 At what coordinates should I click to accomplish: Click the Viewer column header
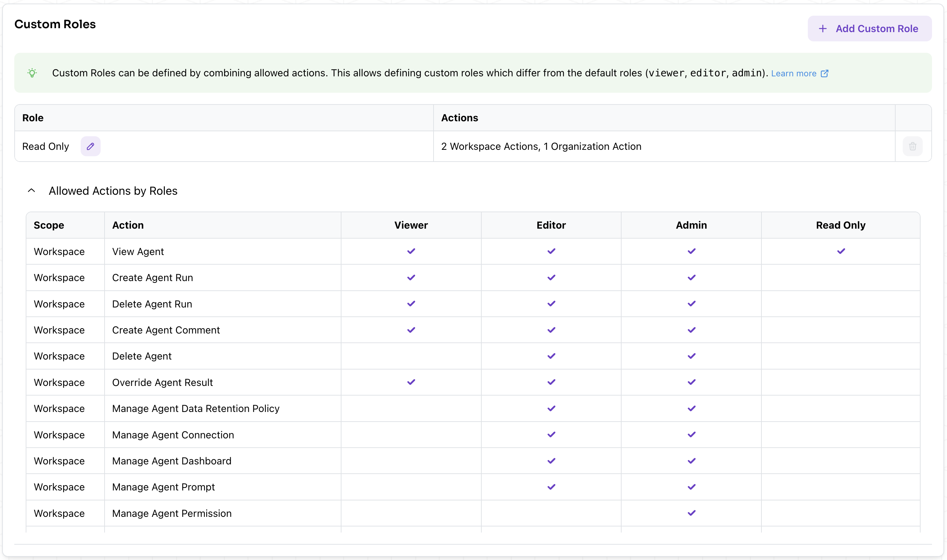[411, 225]
